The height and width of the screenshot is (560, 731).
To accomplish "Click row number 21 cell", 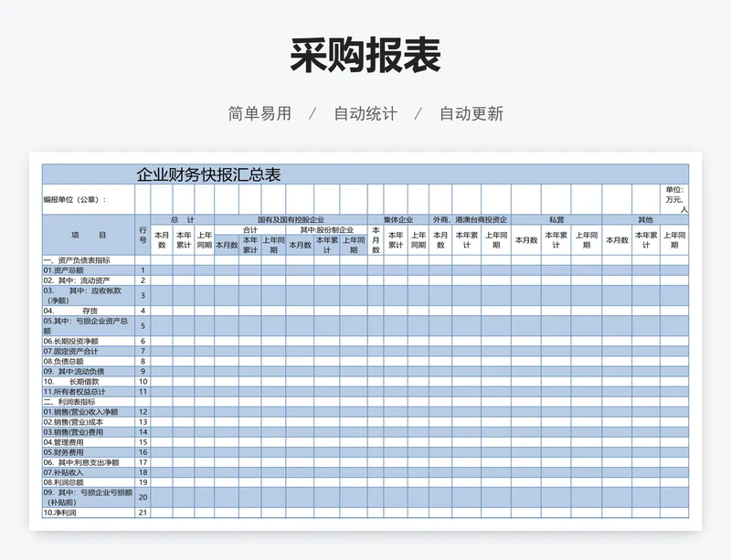I will tap(143, 512).
